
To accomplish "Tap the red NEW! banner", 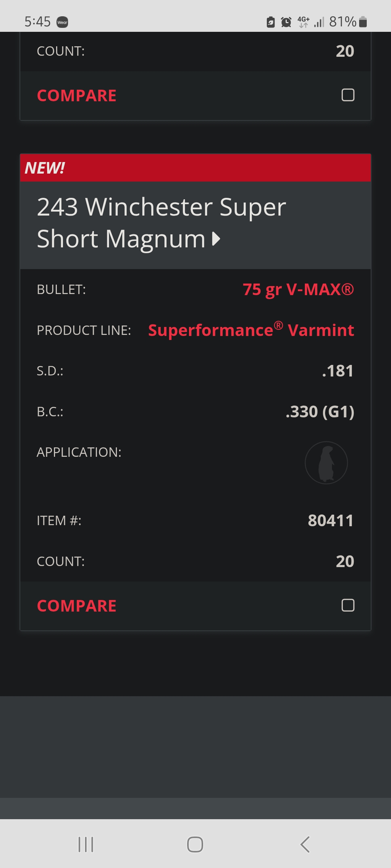I will 195,168.
